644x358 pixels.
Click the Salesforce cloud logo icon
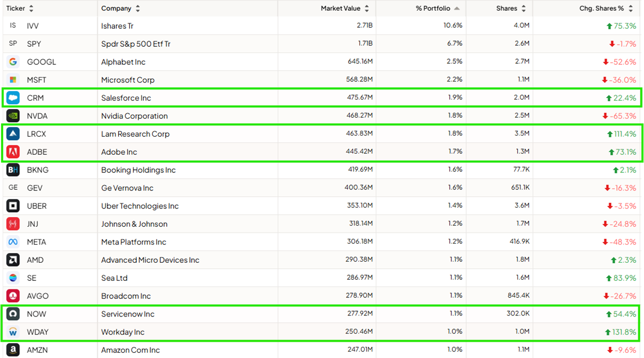pyautogui.click(x=13, y=98)
